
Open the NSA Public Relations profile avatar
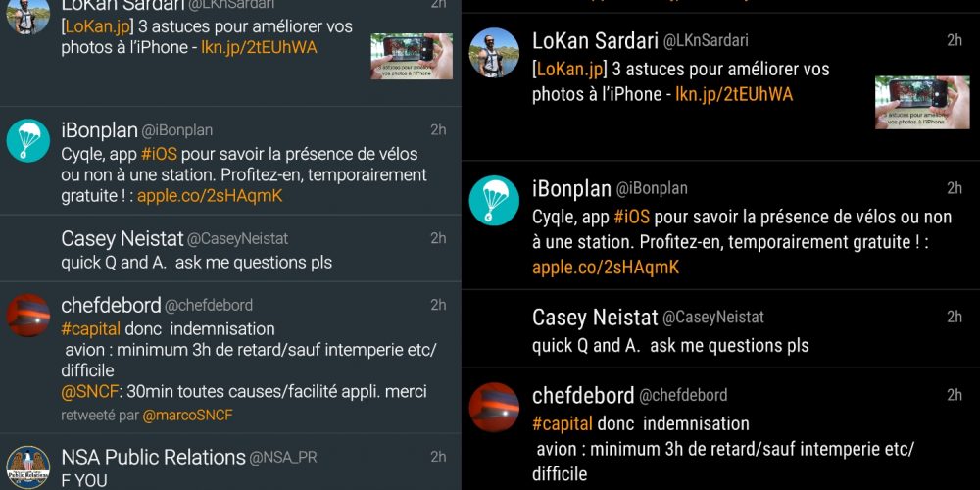click(x=28, y=467)
